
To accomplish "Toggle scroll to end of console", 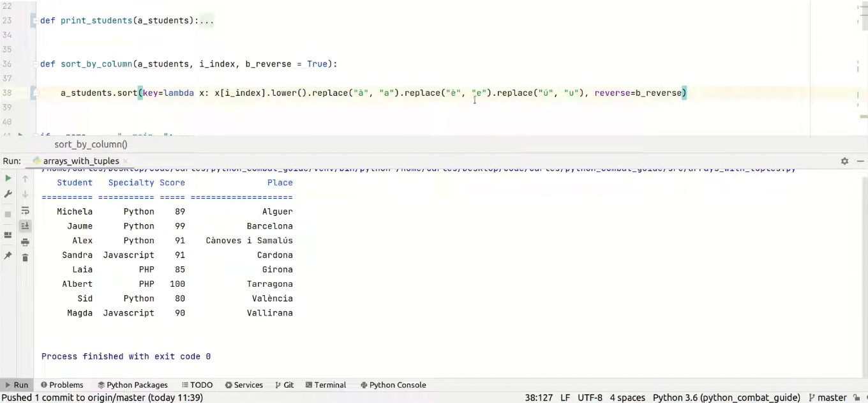I will point(26,226).
